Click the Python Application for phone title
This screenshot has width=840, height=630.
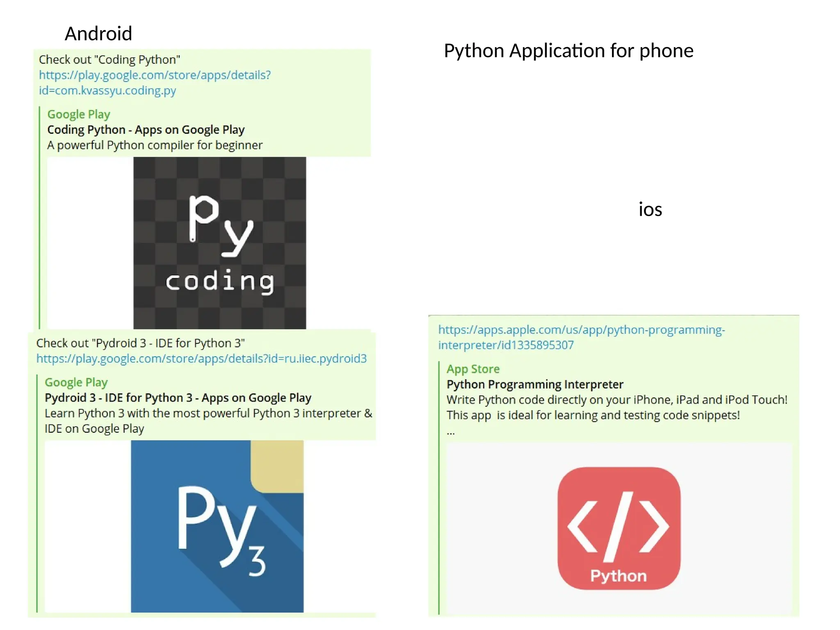click(x=568, y=51)
